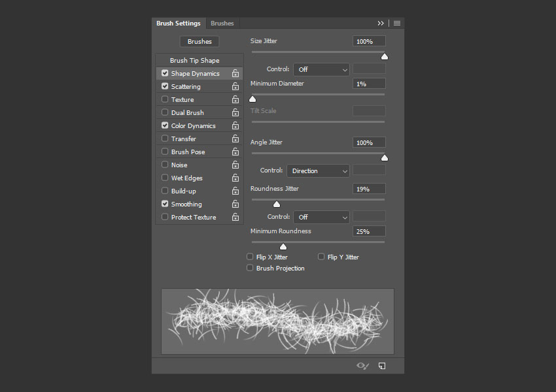The image size is (556, 392).
Task: Click the Size Jitter percentage field
Action: click(369, 41)
